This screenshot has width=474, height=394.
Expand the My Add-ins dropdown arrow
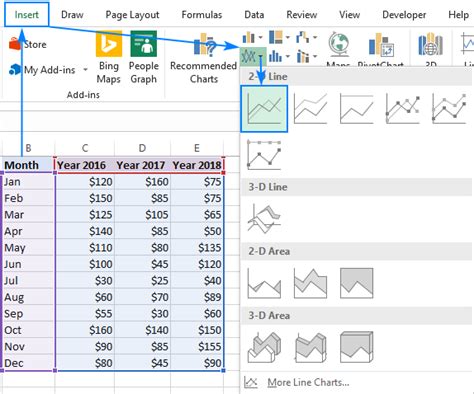tap(85, 70)
